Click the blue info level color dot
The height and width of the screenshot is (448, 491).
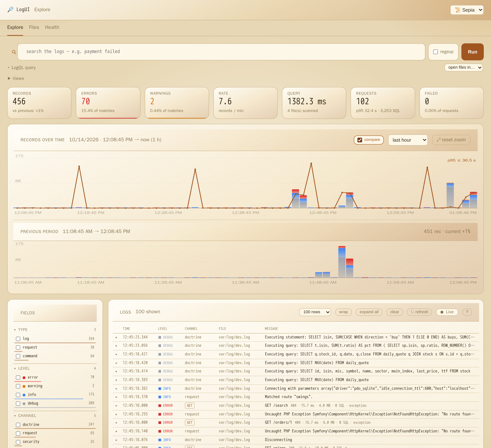(x=24, y=395)
